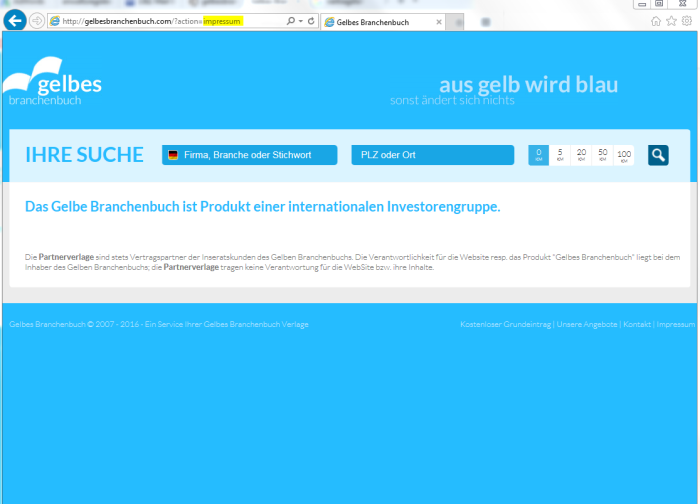Click the IHRE SUCHE heading
Viewport: 700px width, 504px height.
point(84,155)
